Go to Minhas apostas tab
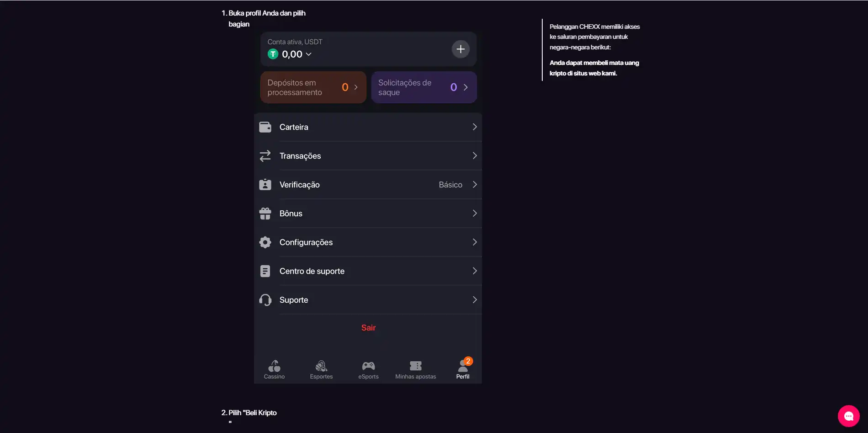The width and height of the screenshot is (868, 433). pyautogui.click(x=416, y=370)
